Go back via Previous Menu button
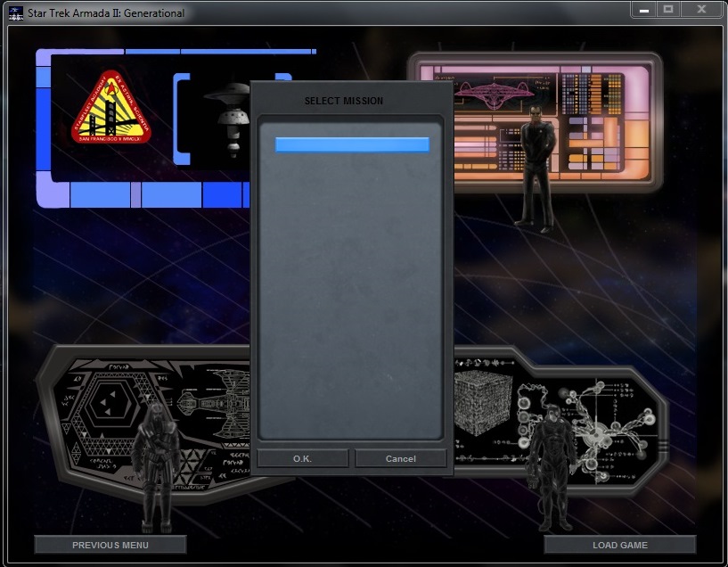 pyautogui.click(x=110, y=546)
